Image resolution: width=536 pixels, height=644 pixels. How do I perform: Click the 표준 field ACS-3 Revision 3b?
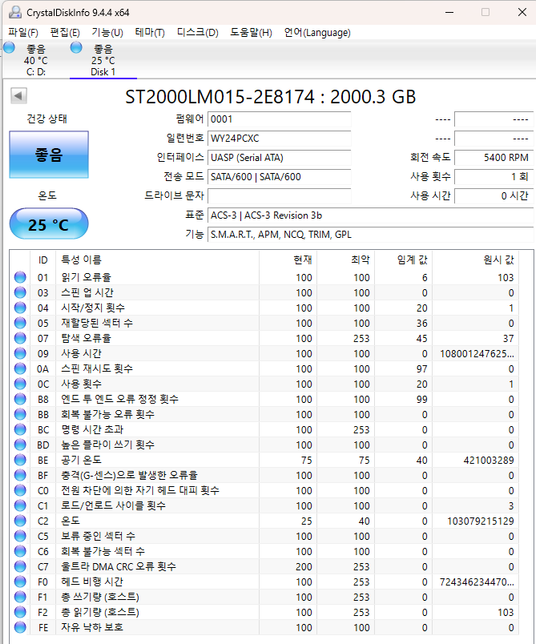[370, 215]
